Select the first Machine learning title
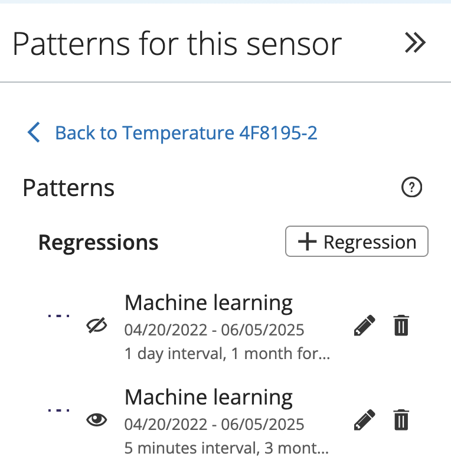Screen dimensions: 451x476 click(208, 302)
